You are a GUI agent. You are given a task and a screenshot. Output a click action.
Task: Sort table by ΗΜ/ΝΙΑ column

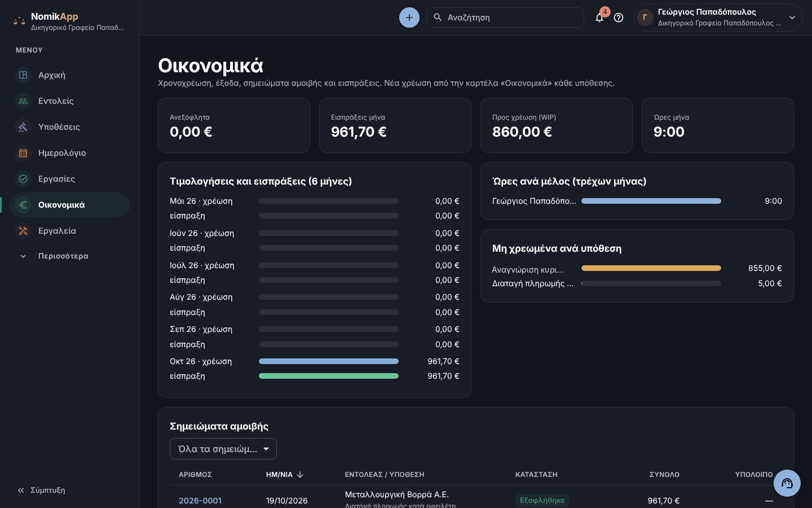(285, 475)
